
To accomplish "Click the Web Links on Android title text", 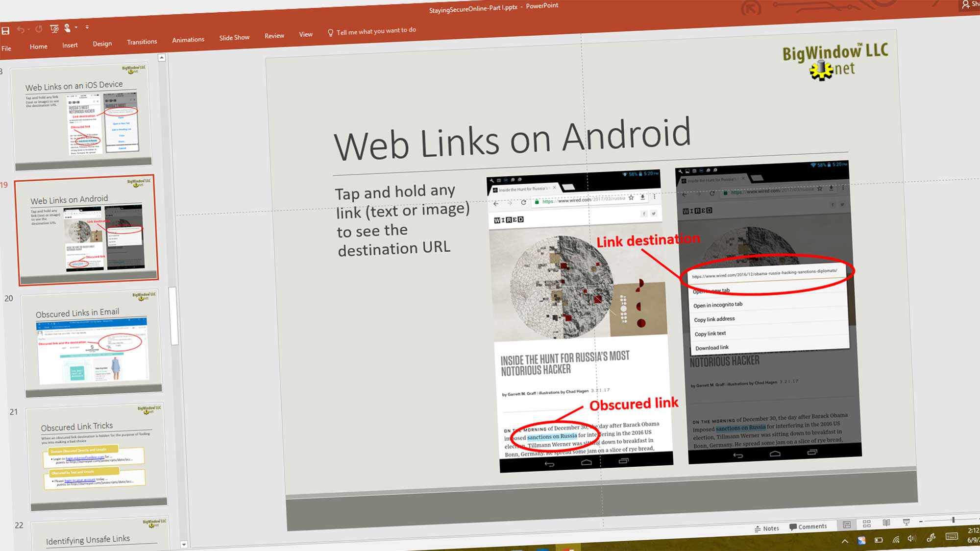I will pyautogui.click(x=512, y=139).
